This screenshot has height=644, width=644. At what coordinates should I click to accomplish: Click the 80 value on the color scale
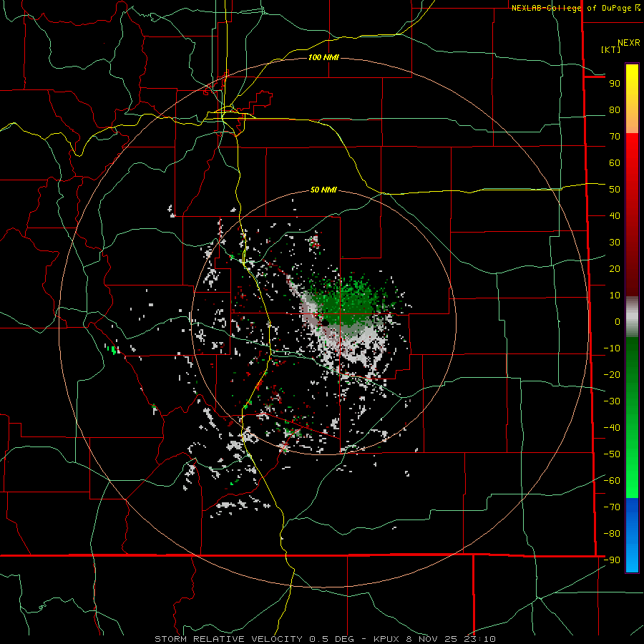pos(615,110)
